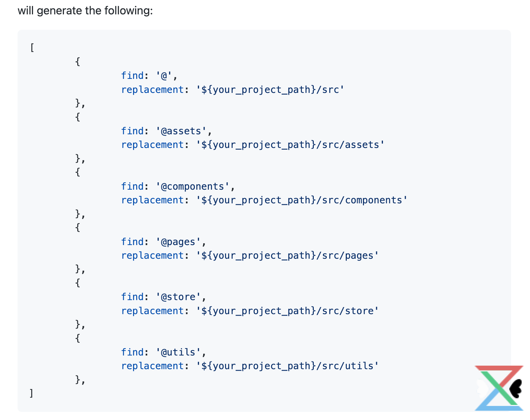Click the closing square bracket of the array
Viewport: 530px width, 420px height.
click(x=32, y=393)
